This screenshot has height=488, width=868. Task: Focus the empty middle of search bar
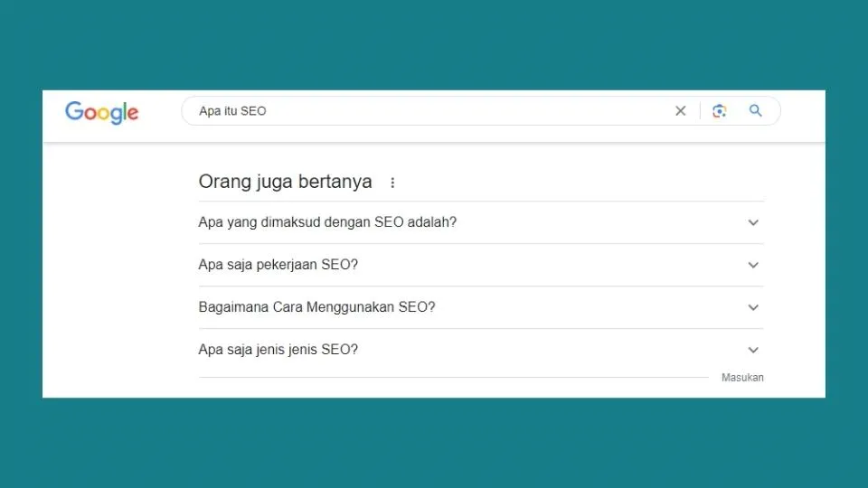tap(470, 111)
